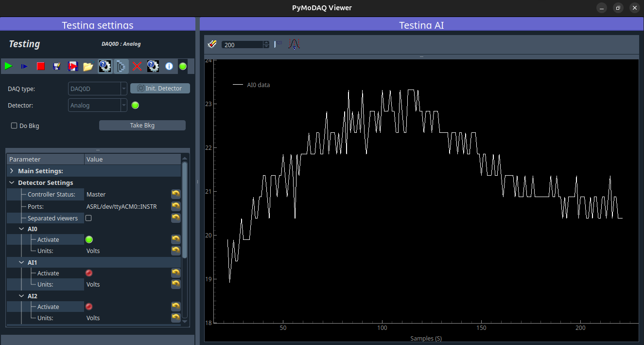
Task: Start grab with the green play icon
Action: (8, 66)
